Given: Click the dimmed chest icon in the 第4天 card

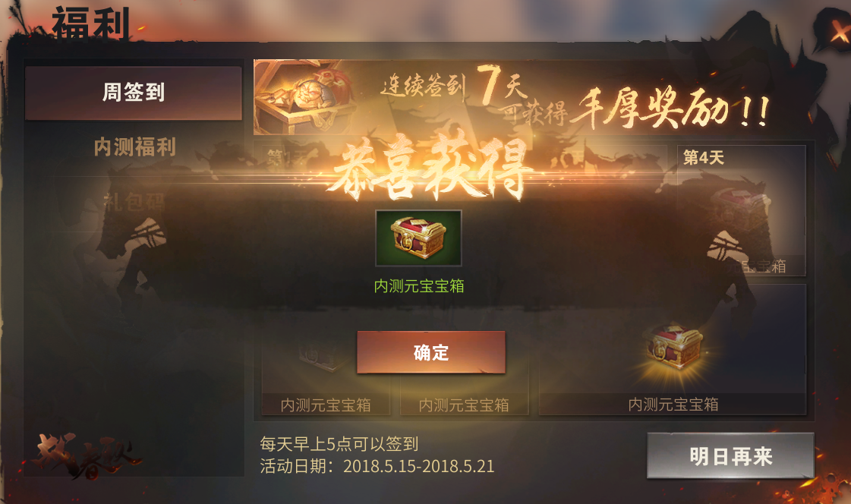Looking at the screenshot, I should (x=742, y=210).
